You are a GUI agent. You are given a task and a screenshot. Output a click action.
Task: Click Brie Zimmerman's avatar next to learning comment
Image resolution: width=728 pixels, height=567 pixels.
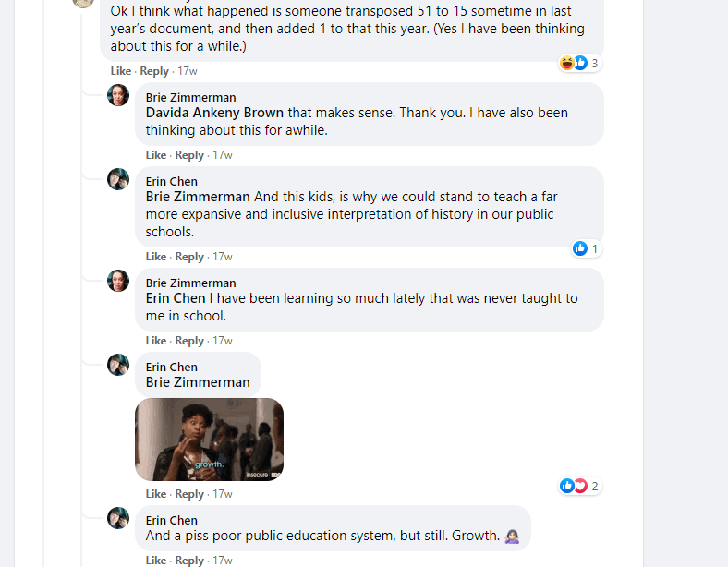pyautogui.click(x=118, y=281)
